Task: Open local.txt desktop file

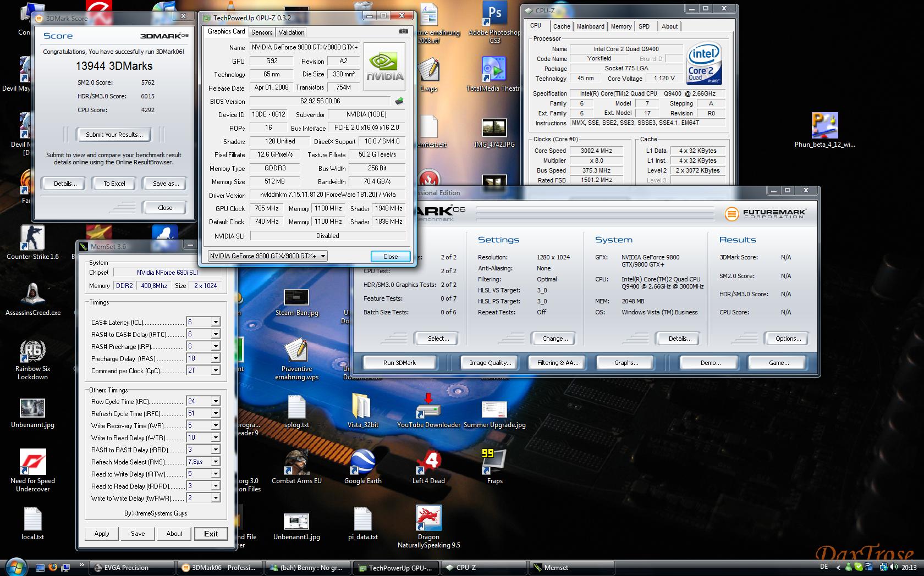Action: [32, 523]
